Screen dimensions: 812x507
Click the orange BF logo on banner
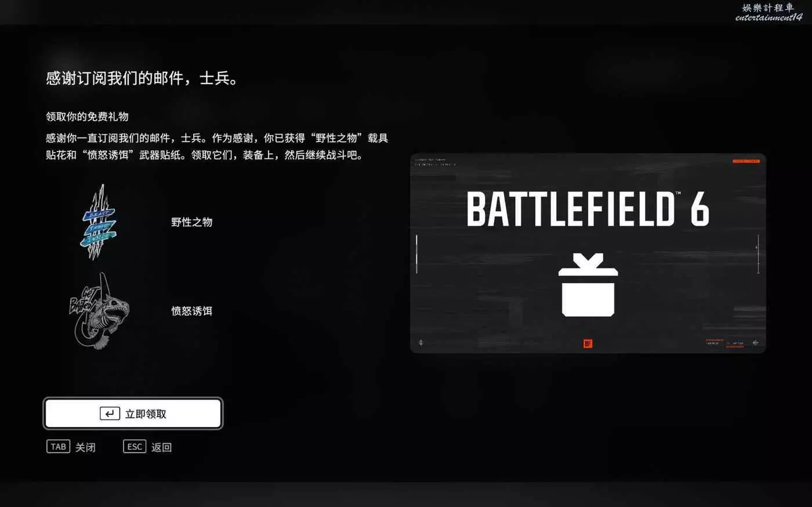[x=588, y=344]
